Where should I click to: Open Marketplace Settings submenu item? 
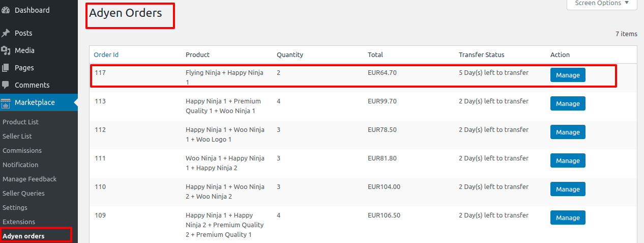15,207
